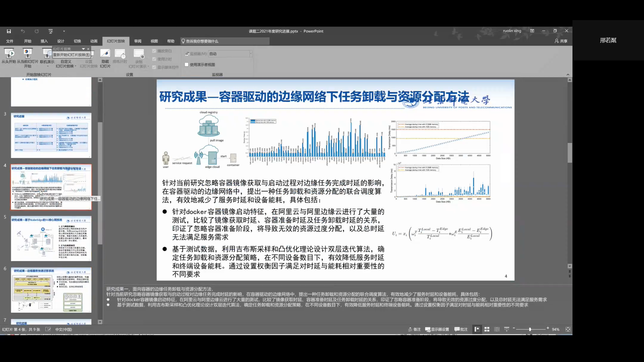Switch to the 动画 ribbon tab

[94, 41]
